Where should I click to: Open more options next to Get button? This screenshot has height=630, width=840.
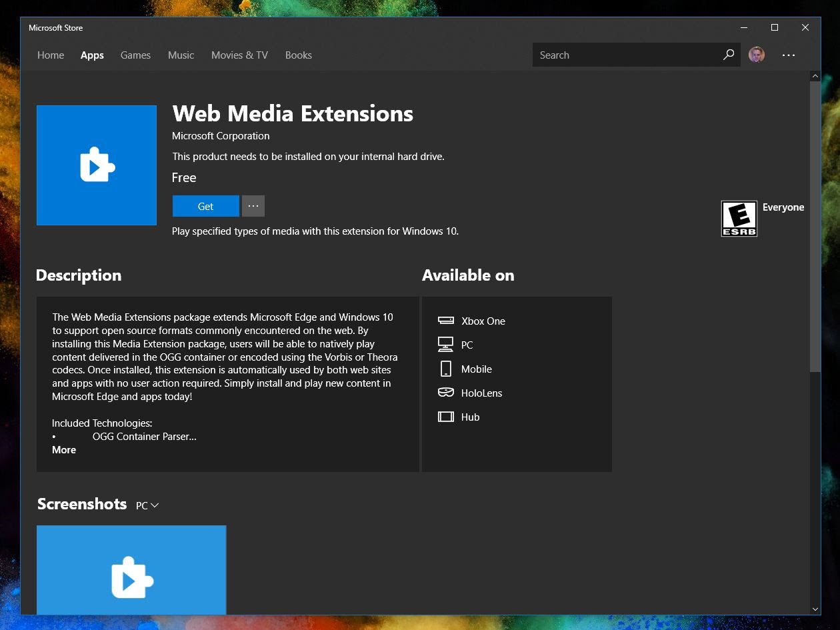click(x=253, y=206)
